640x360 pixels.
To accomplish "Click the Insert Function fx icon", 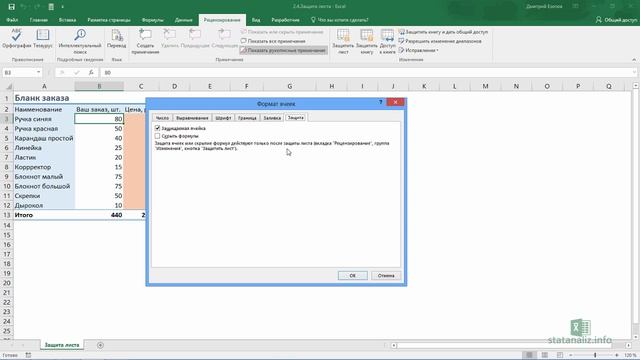I will pos(91,72).
